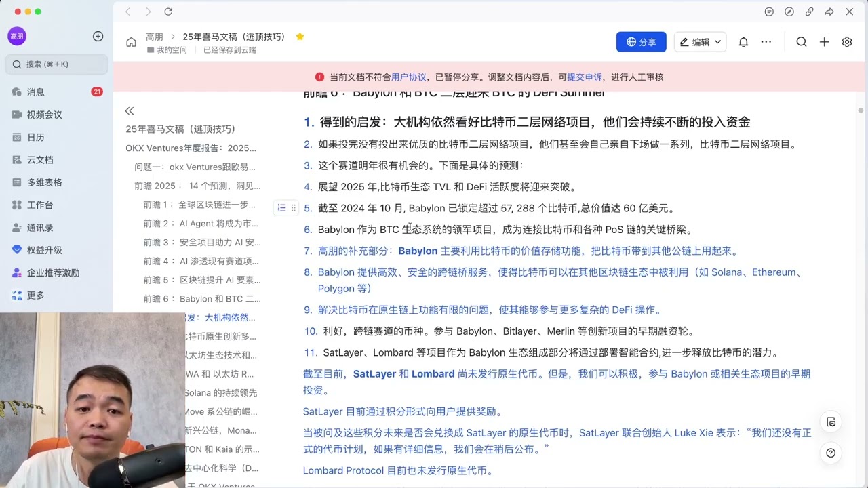Image resolution: width=868 pixels, height=488 pixels.
Task: Click the page vertical scrollbar
Action: click(861, 110)
